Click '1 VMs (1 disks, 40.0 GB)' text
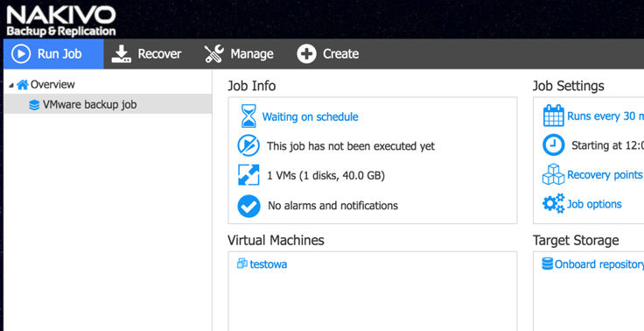644x331 pixels. pos(326,176)
